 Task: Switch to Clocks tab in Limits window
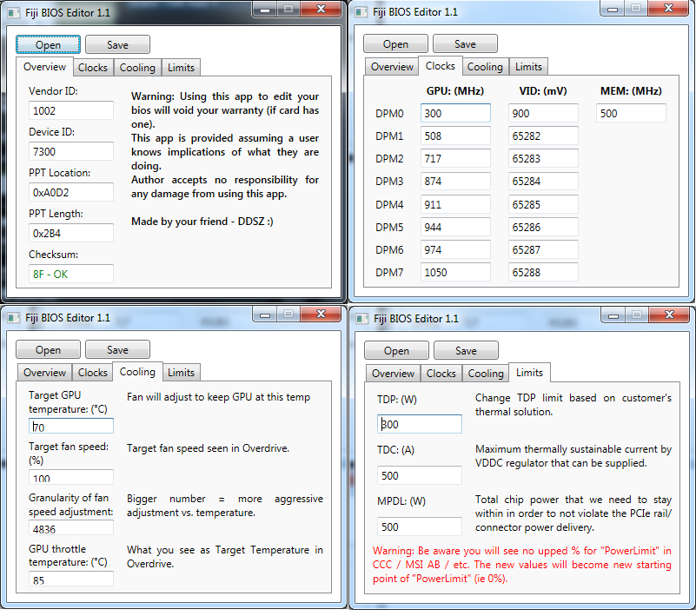[441, 374]
